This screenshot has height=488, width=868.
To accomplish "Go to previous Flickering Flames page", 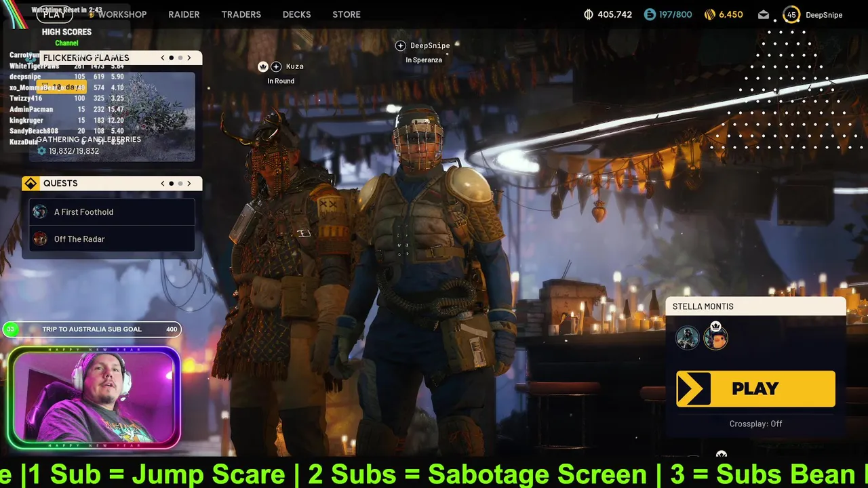I will click(163, 58).
